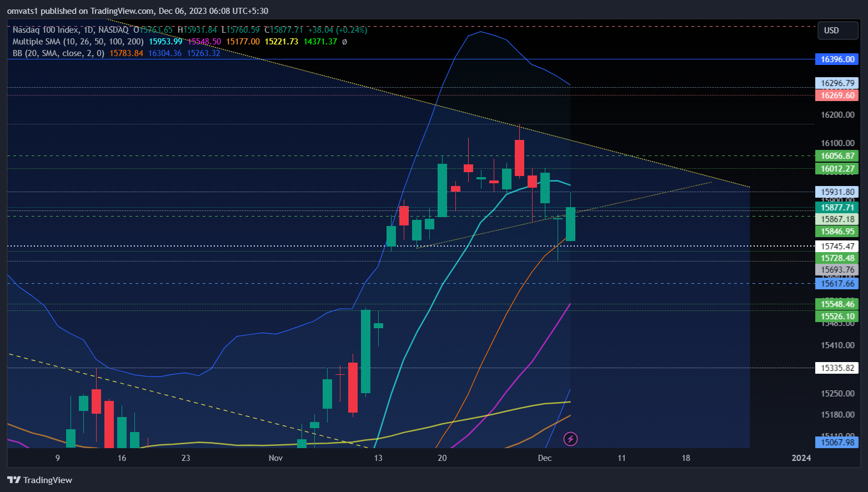Click the BB basis value 15783.84
Viewport: 868px width, 492px height.
pos(126,53)
